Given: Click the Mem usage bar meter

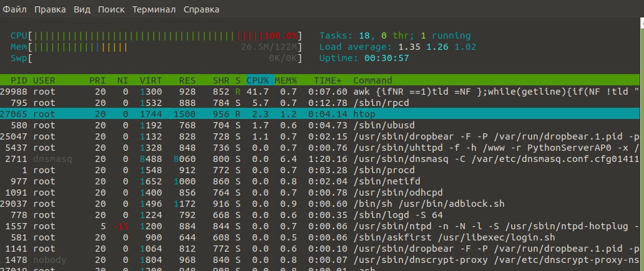Looking at the screenshot, I should pos(156,47).
